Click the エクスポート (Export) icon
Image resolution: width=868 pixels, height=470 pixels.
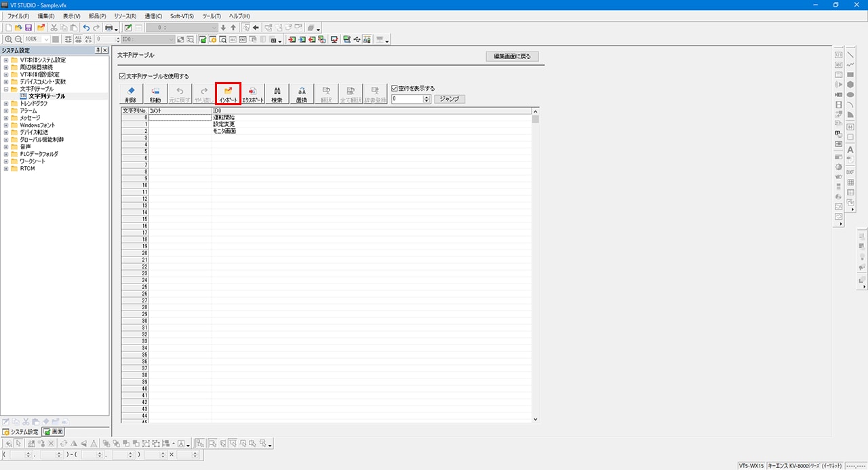(253, 94)
